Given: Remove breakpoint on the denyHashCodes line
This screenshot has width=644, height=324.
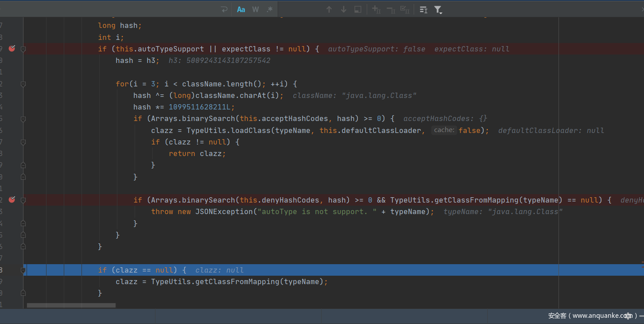Looking at the screenshot, I should (12, 200).
